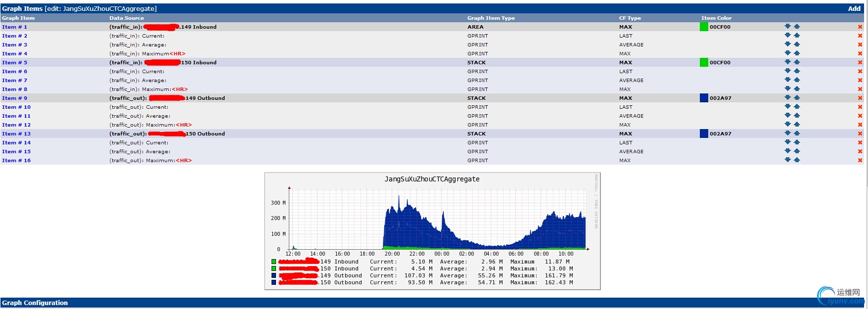Move Item # 1 down with arrow
Viewport: 868px width, 309px height.
tap(787, 27)
